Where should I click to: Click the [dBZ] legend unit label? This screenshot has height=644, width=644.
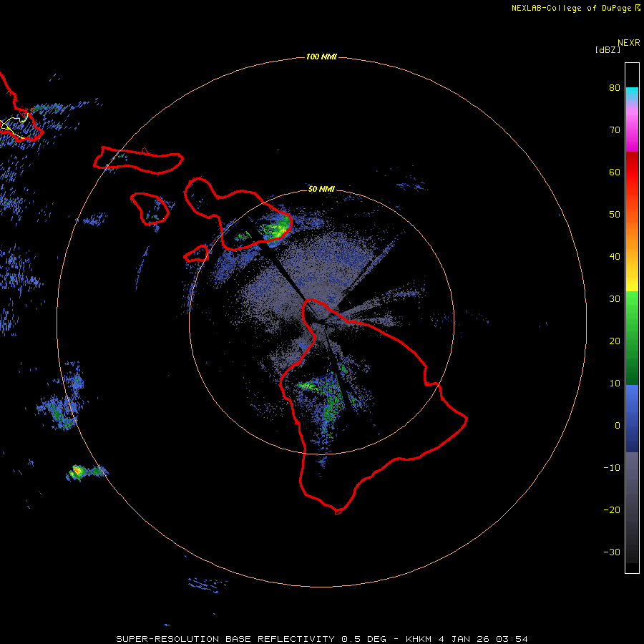coord(608,50)
